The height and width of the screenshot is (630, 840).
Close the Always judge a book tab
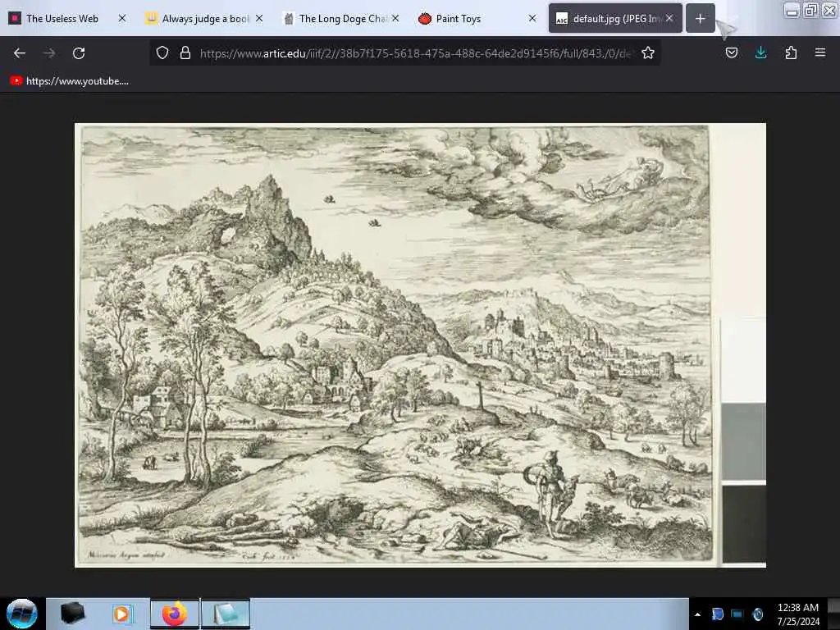pos(259,18)
